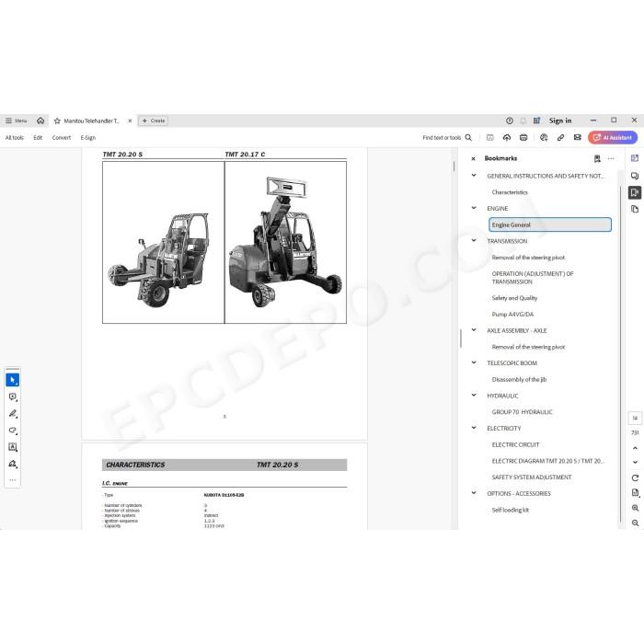Open the SAFETY SYSTEM ADJUSTMENT bookmark

(x=532, y=477)
